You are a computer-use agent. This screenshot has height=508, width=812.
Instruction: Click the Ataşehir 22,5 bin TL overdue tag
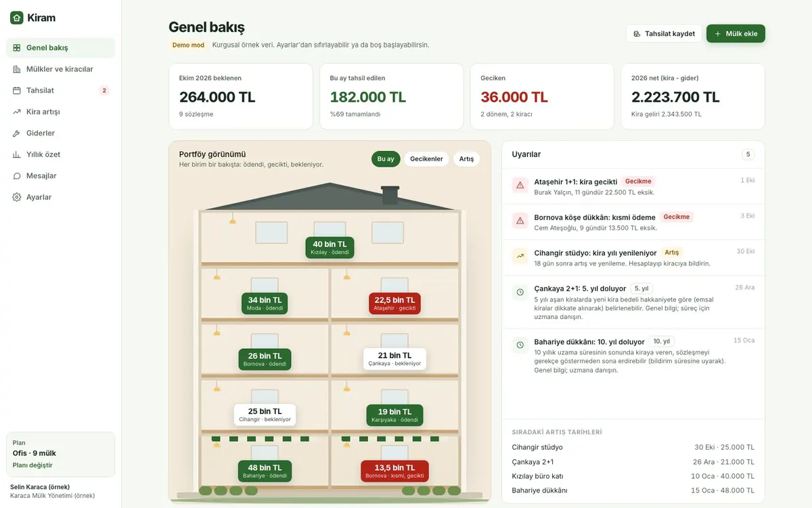(394, 303)
